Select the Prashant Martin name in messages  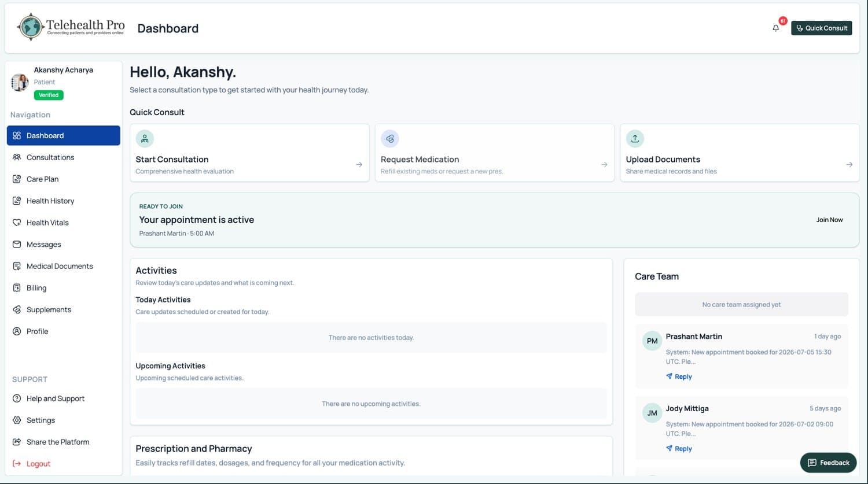694,337
